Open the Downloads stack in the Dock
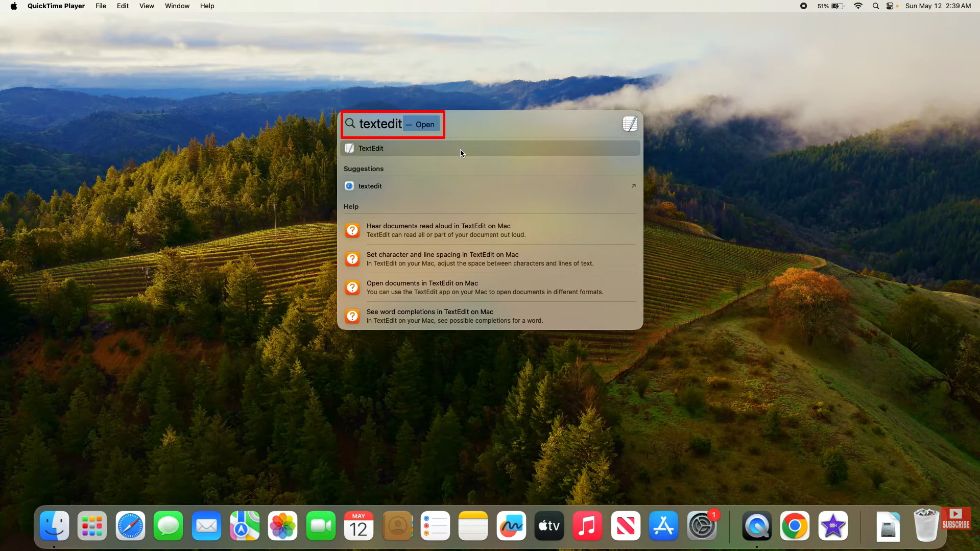Image resolution: width=980 pixels, height=551 pixels. tap(888, 526)
